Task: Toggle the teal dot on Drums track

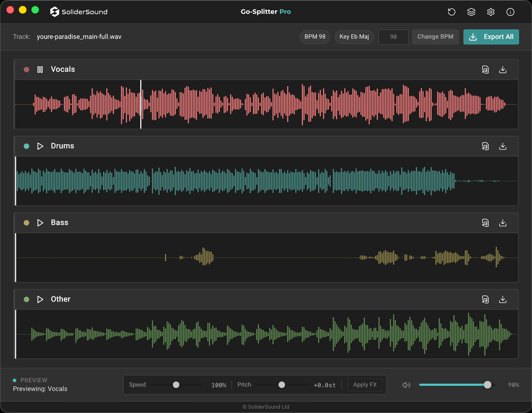Action: point(26,146)
